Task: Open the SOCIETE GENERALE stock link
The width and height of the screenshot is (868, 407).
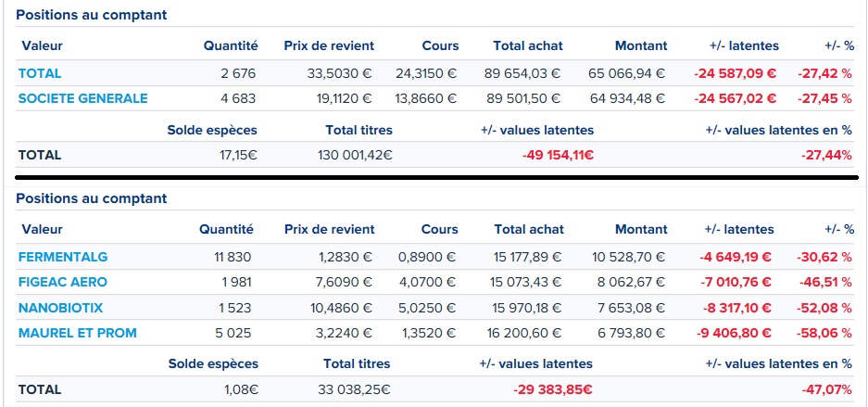Action: pyautogui.click(x=83, y=98)
